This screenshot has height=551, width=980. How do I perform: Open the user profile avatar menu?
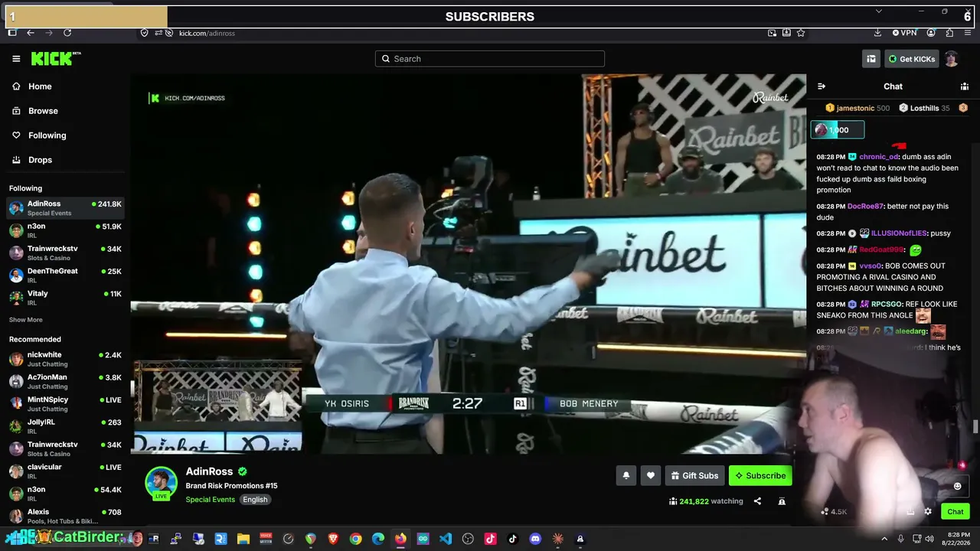click(x=951, y=59)
